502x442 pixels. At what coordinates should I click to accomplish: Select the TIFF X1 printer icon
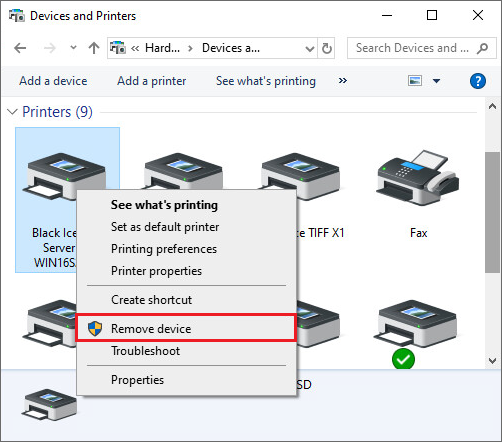(x=300, y=176)
